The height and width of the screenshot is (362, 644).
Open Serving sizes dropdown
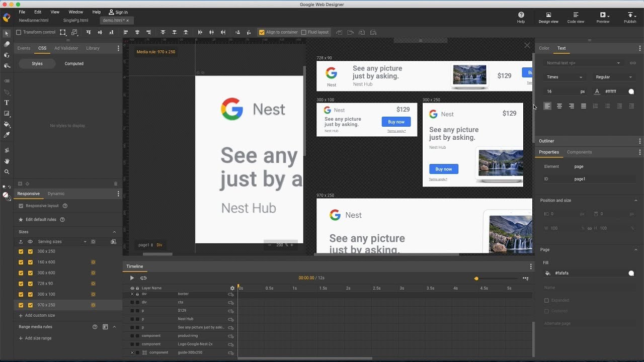click(62, 242)
